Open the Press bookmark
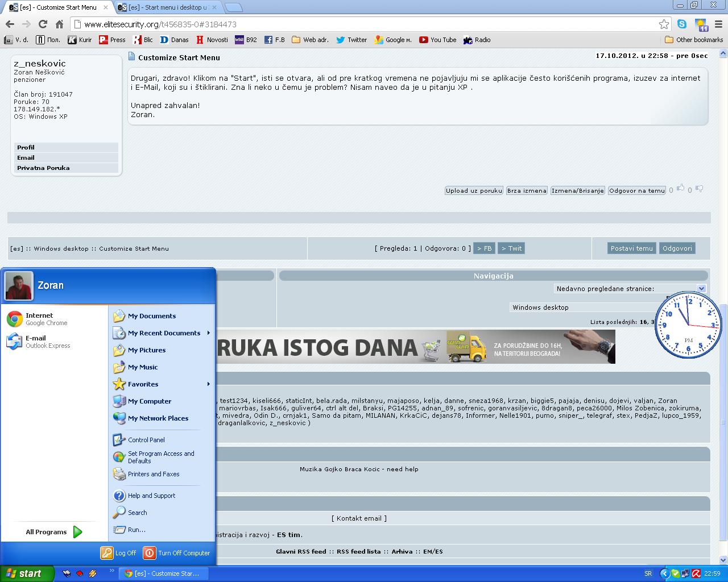The width and height of the screenshot is (728, 582). [112, 40]
